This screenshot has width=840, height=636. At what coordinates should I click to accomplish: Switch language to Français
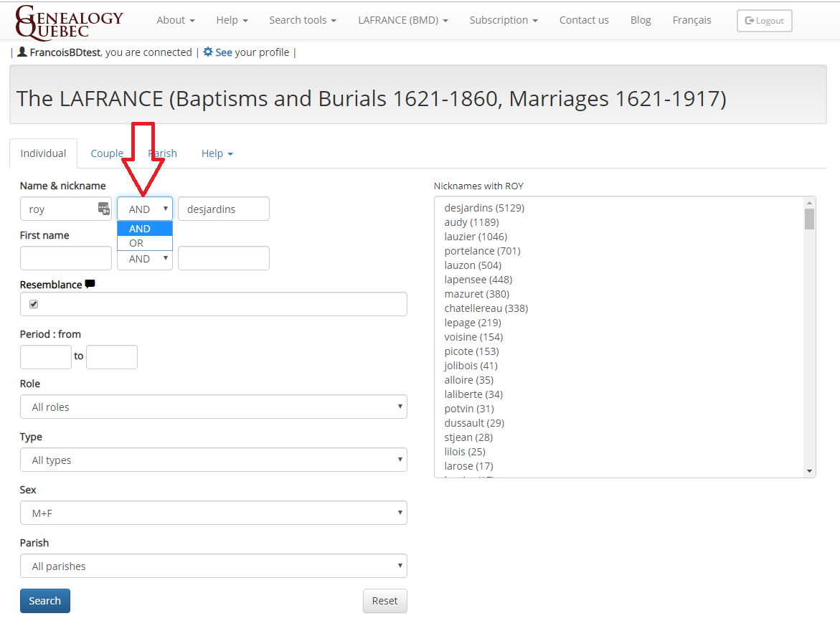[x=692, y=20]
